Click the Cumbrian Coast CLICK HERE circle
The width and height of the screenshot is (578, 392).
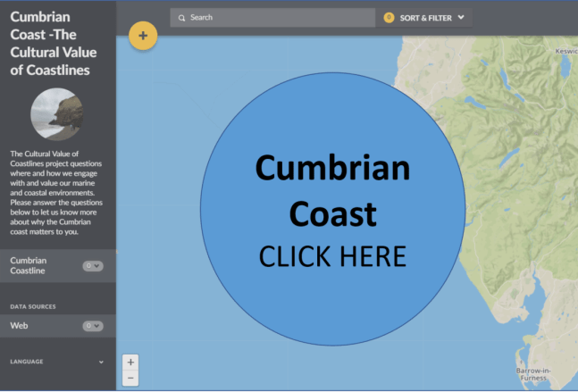(x=332, y=211)
